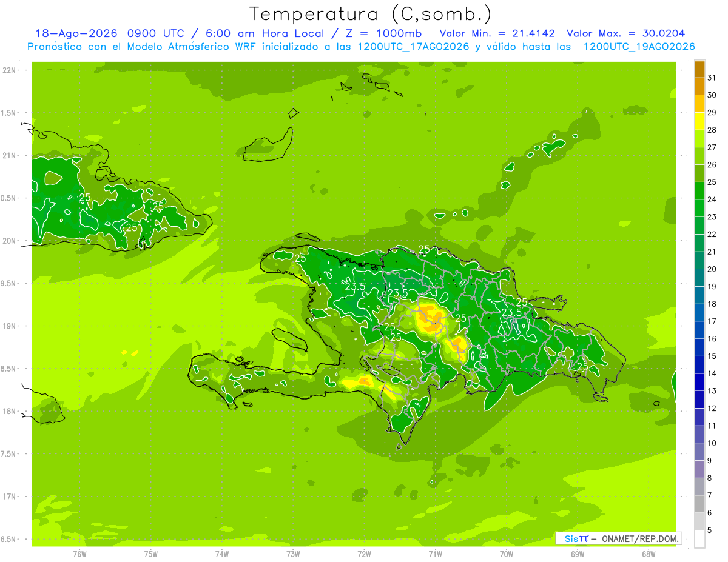The image size is (728, 562).
Task: Click the "7.5N" latitude axis label
Action: pyautogui.click(x=8, y=453)
